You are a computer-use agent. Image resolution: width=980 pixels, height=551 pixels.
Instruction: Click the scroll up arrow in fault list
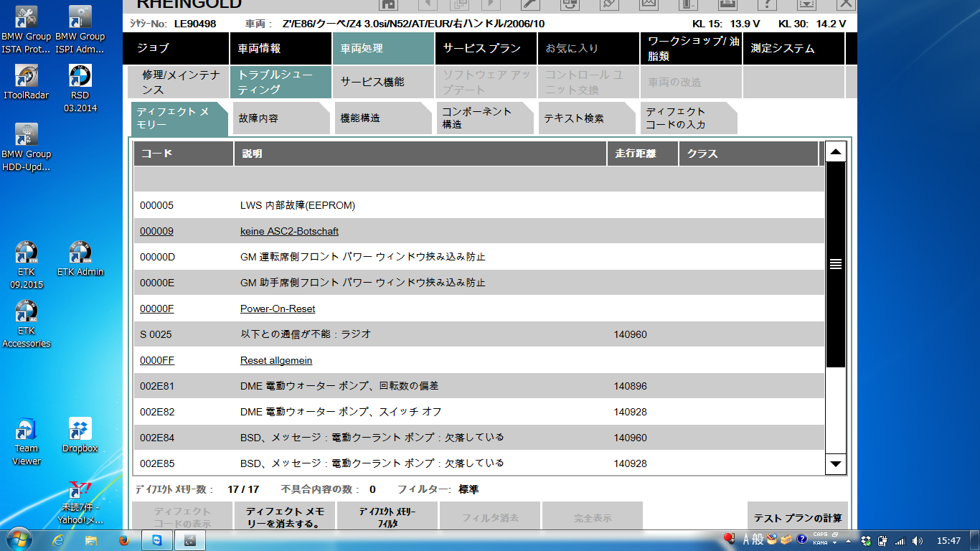coord(835,152)
